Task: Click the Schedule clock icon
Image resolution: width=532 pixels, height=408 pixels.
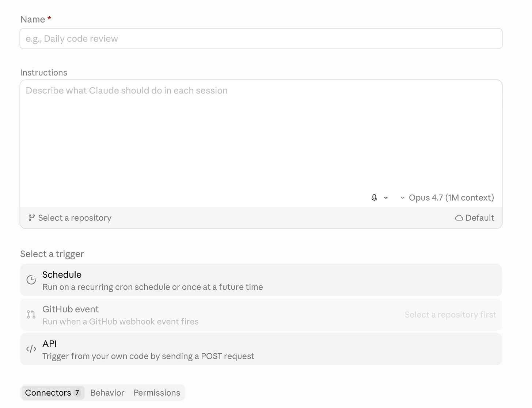Action: point(31,280)
